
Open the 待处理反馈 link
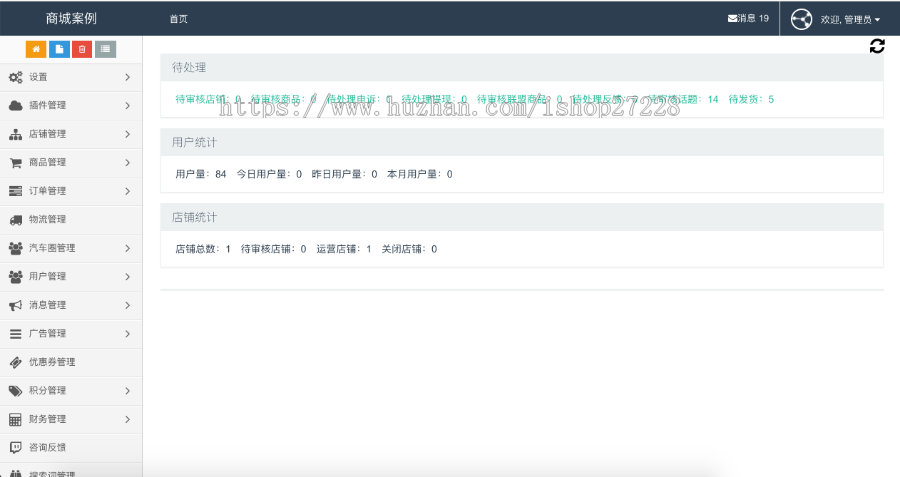click(605, 99)
